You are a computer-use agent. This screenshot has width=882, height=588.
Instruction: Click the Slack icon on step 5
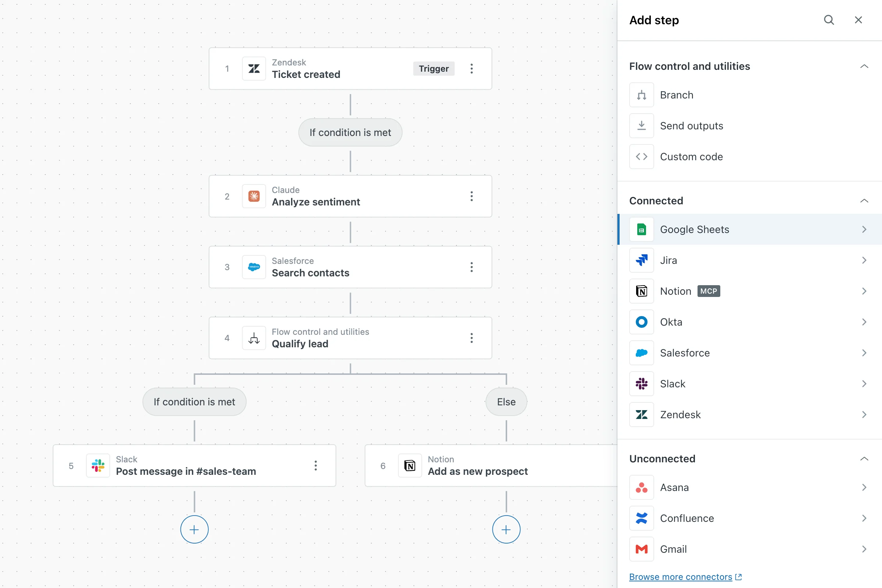[x=98, y=466]
